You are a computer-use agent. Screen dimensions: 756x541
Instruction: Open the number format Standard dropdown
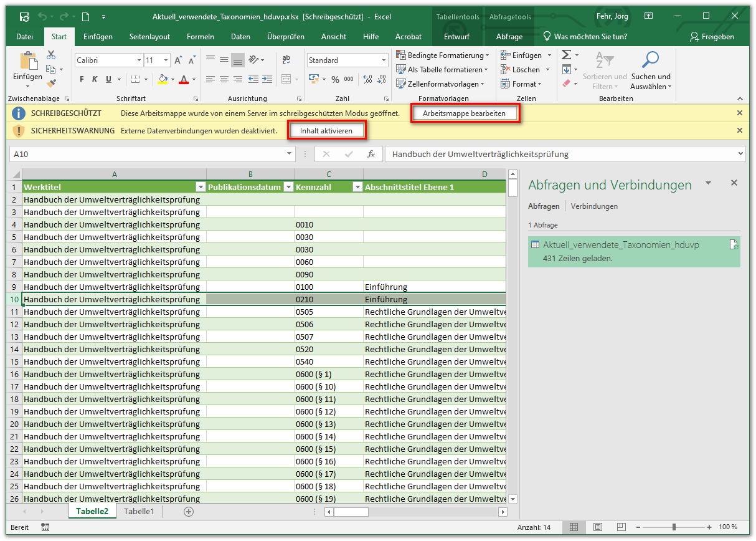click(384, 60)
